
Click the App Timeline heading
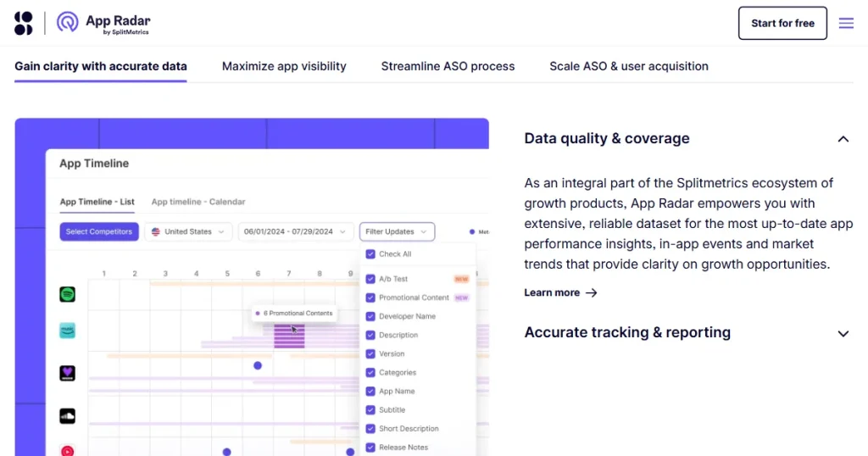[94, 164]
